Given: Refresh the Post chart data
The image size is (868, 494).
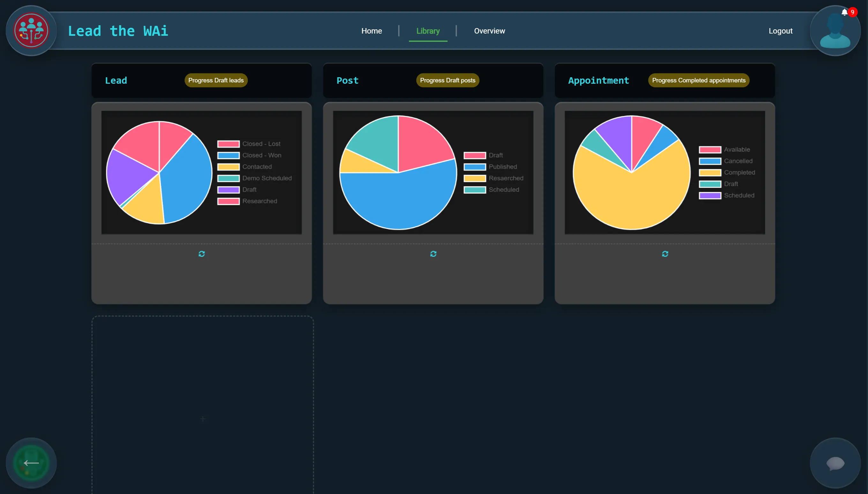Looking at the screenshot, I should coord(433,254).
